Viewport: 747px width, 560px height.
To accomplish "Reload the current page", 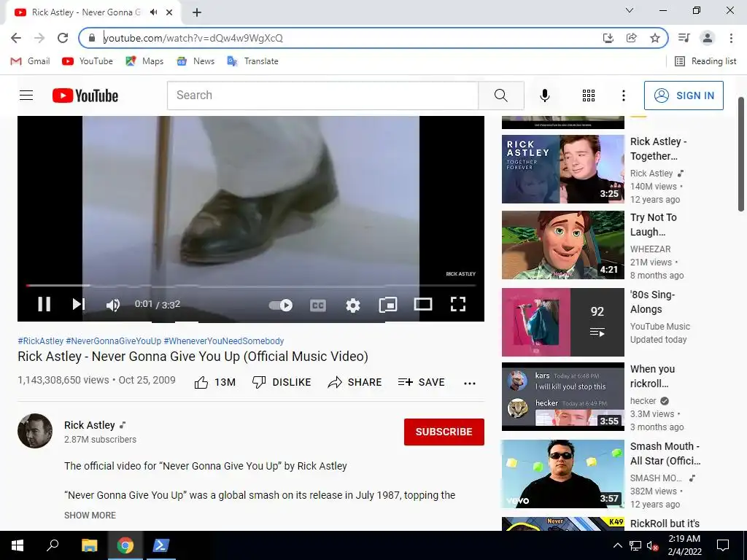I will coord(63,38).
